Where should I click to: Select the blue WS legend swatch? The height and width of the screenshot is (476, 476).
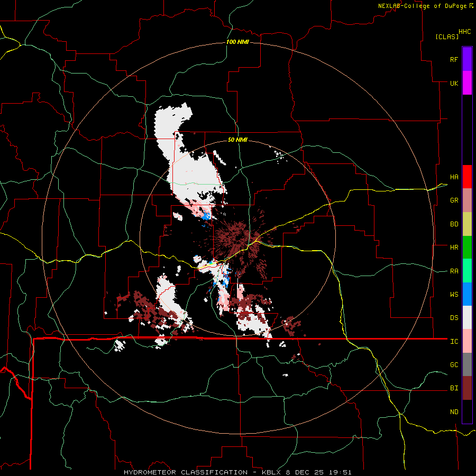coord(467,294)
